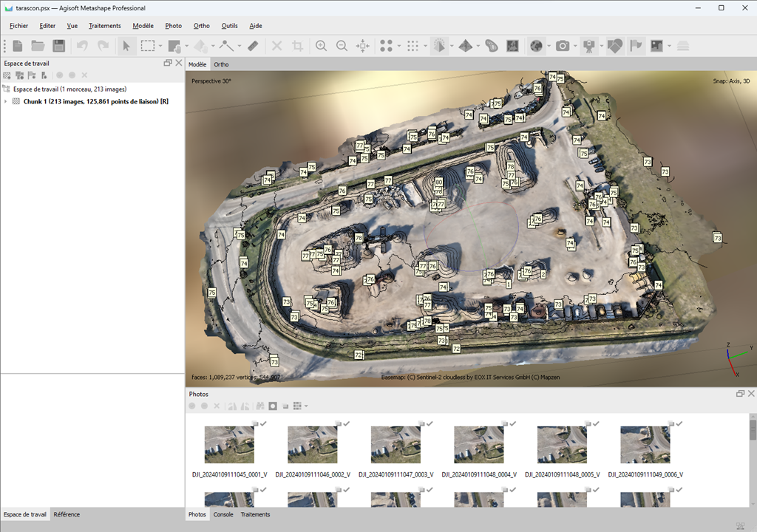Open the Référence panel tab
The width and height of the screenshot is (757, 532).
click(67, 514)
